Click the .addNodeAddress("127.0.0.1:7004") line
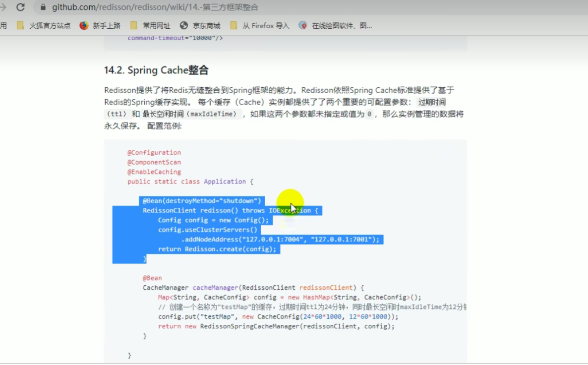 point(281,240)
